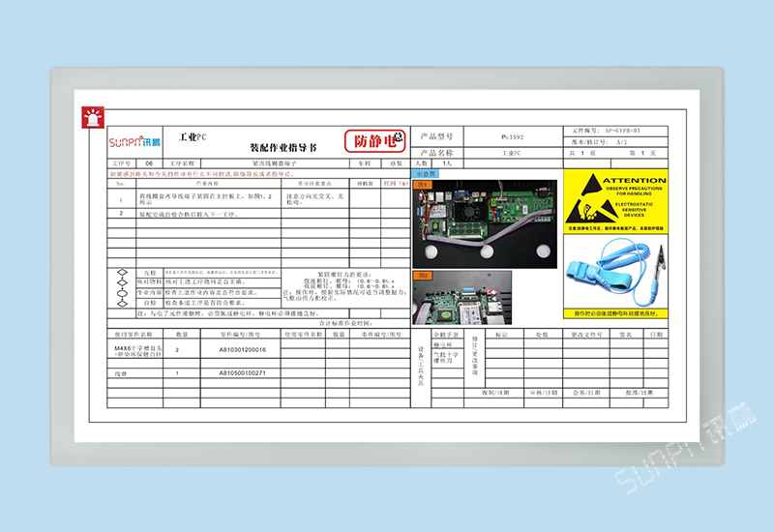Click the 静电环 tool cell
The width and height of the screenshot is (774, 532).
tap(447, 344)
